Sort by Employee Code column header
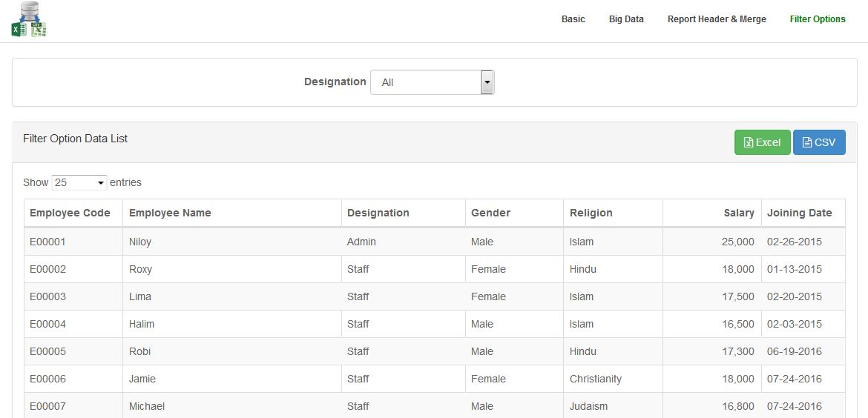The image size is (868, 418). [x=70, y=213]
